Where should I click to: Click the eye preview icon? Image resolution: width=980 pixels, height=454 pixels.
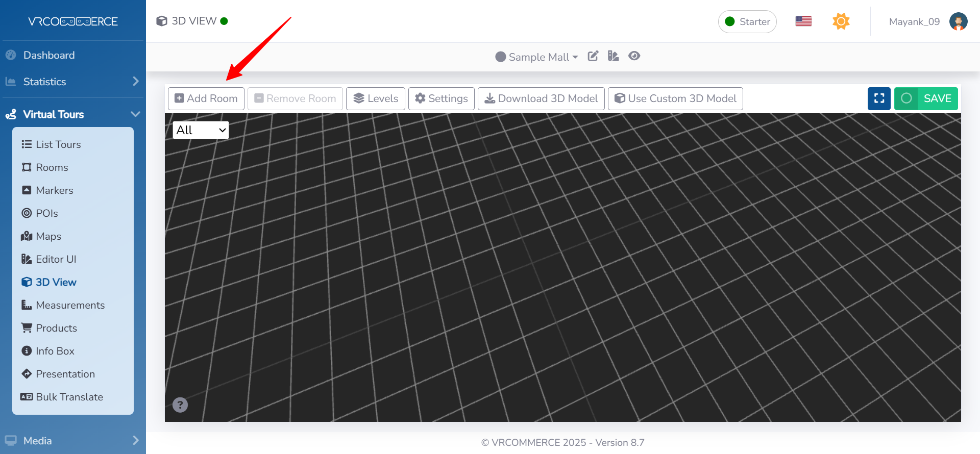coord(634,56)
